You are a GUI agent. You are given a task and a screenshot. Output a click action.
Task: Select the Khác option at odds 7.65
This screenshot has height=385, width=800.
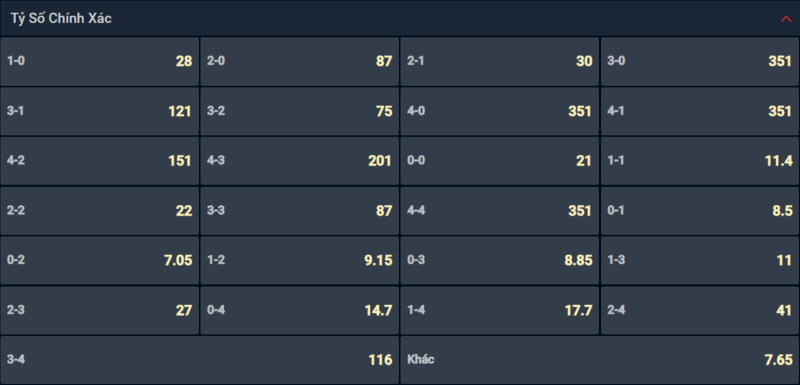click(600, 360)
